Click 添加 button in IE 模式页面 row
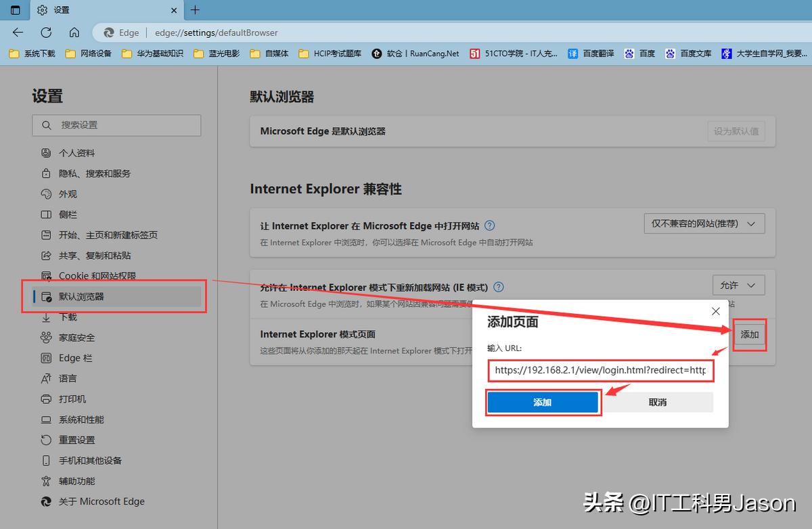Screen dimensions: 812x529 750,335
